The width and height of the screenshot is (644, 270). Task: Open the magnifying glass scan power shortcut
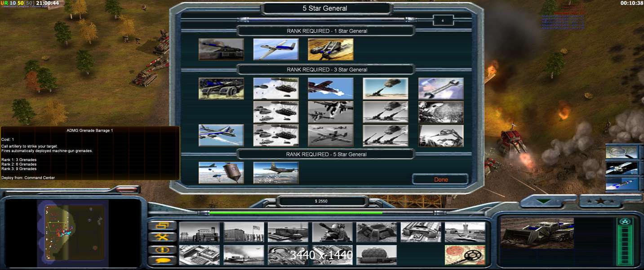tap(622, 152)
